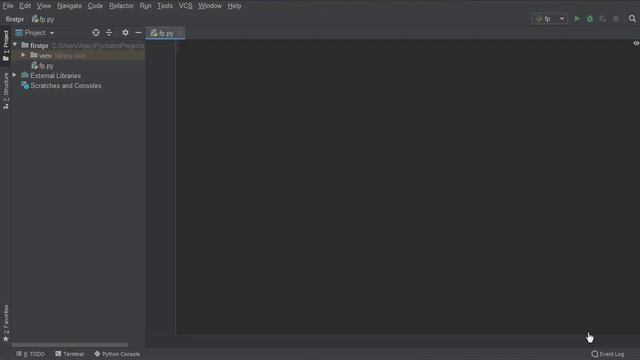This screenshot has height=360, width=640.
Task: Click the fp.py breadcrumb in navigation bar
Action: tap(43, 19)
